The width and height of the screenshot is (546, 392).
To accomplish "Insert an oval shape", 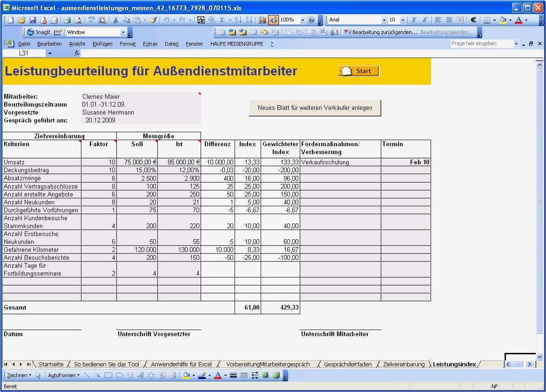I will (119, 375).
